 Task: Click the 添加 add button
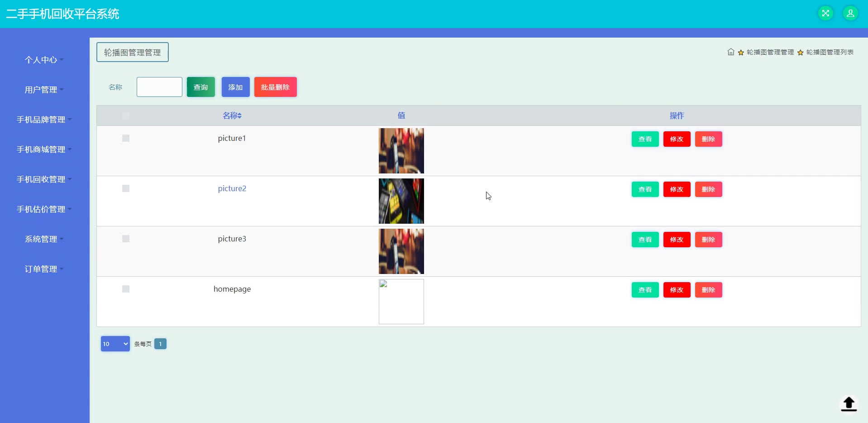(236, 87)
